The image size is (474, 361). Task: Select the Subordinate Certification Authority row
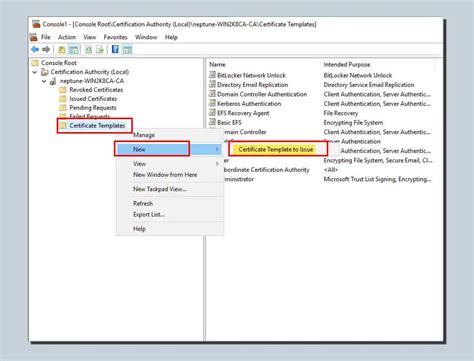click(267, 170)
